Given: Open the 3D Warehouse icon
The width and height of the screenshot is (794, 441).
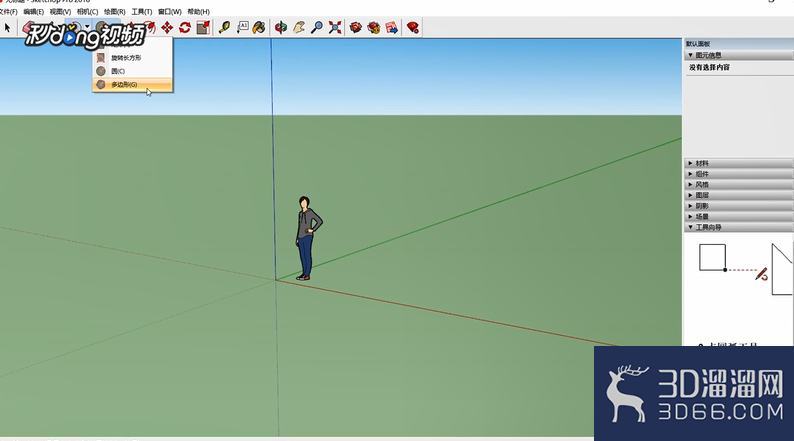Looking at the screenshot, I should (356, 27).
